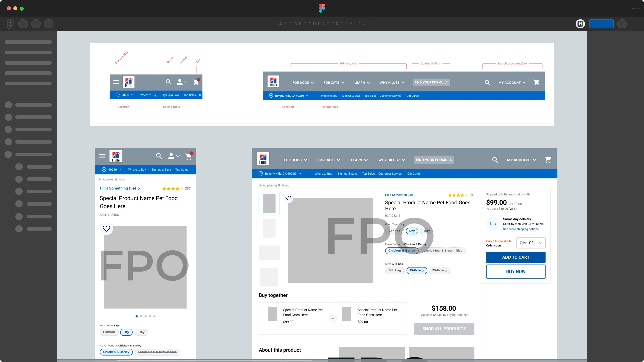Click third image carousel dot on mobile page
Image resolution: width=644 pixels, height=362 pixels.
146,316
